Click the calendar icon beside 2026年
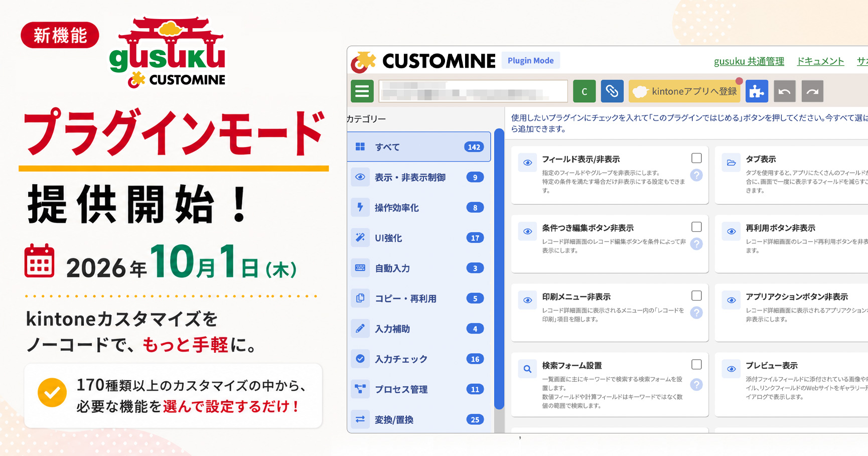 [x=39, y=260]
